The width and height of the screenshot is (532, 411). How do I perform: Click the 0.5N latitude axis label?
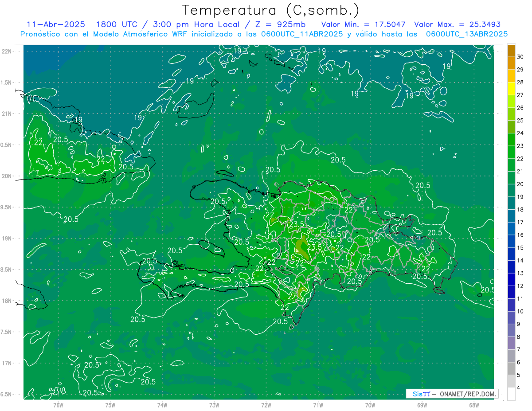(7, 145)
